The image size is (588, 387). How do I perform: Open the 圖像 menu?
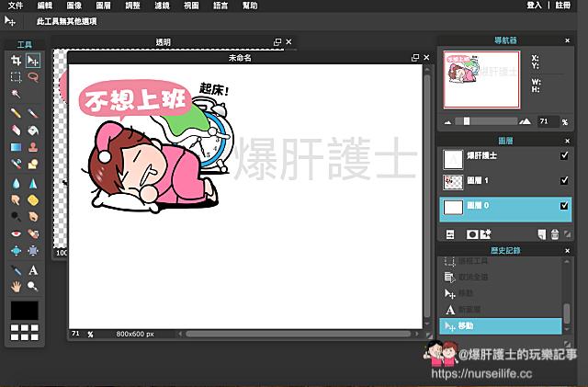pos(73,6)
